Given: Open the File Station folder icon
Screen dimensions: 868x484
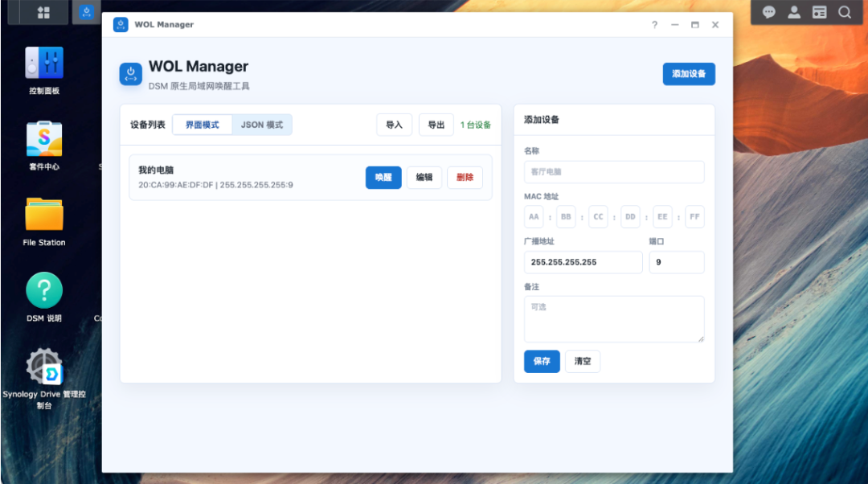Looking at the screenshot, I should point(44,214).
